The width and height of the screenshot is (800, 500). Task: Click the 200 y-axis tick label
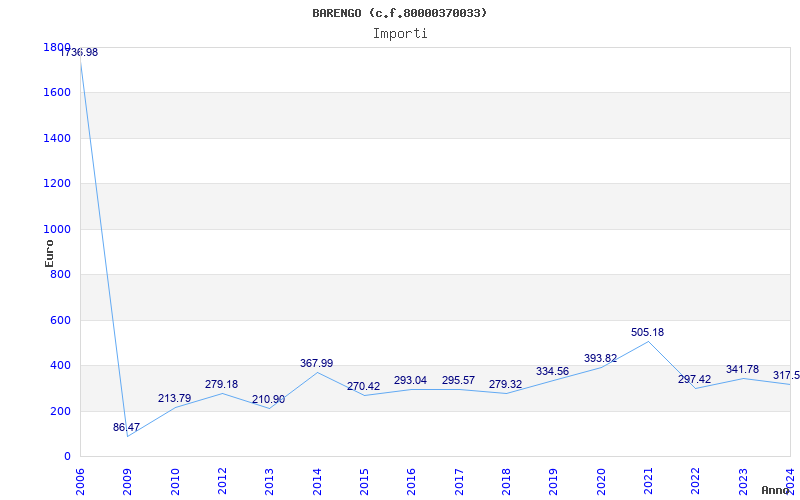coord(60,411)
